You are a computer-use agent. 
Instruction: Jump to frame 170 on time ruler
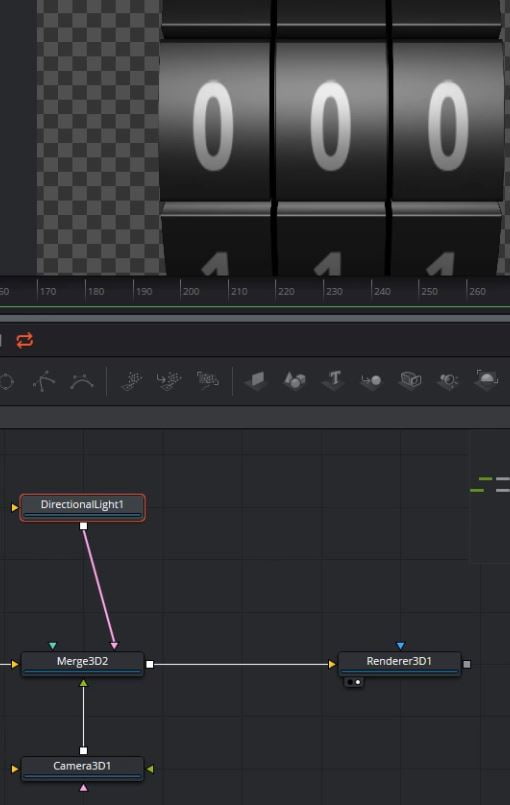pos(47,291)
